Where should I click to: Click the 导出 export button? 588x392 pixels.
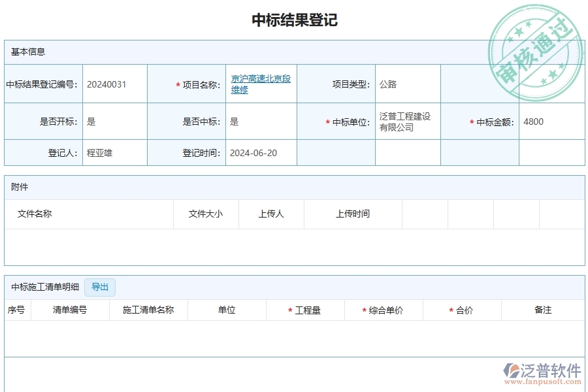point(99,287)
